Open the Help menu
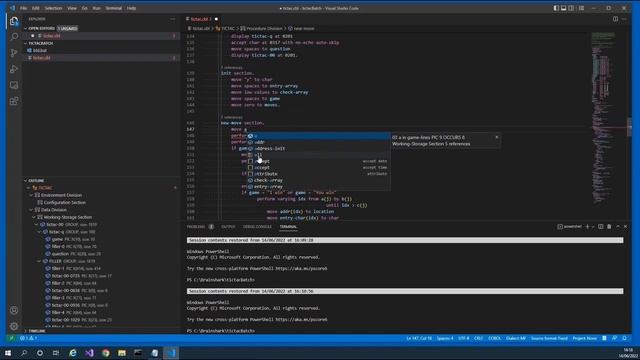The width and height of the screenshot is (640, 360). (x=131, y=8)
